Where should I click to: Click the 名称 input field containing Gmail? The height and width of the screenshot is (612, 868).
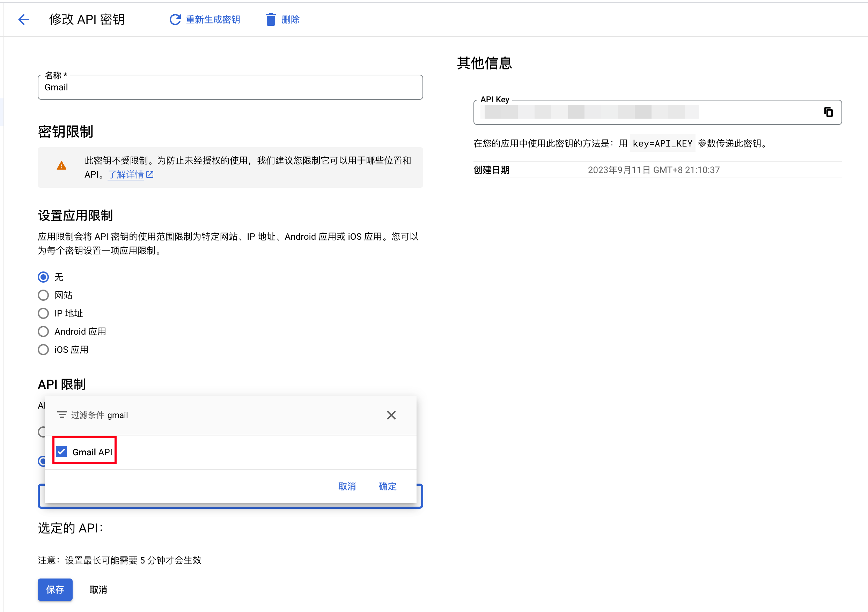coord(230,87)
